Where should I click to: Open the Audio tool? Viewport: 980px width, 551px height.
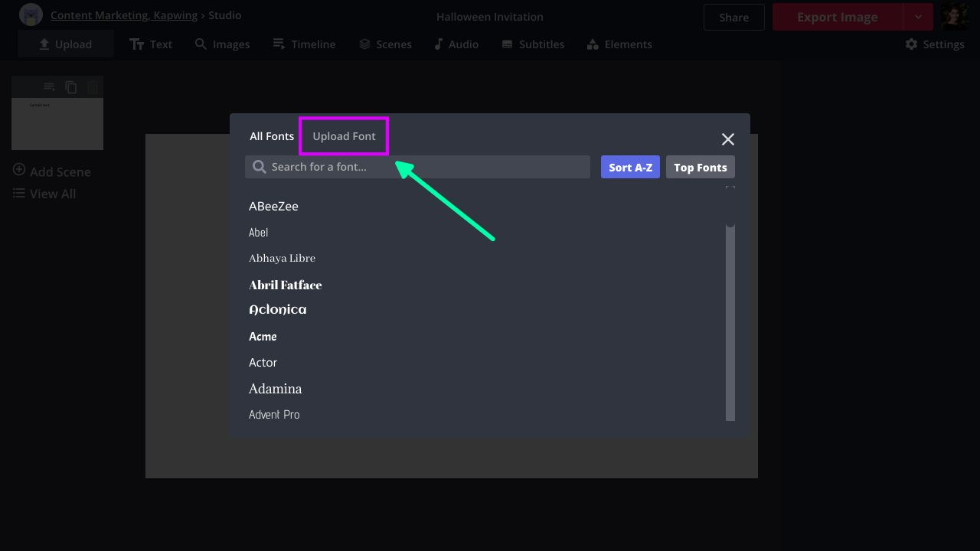click(x=456, y=44)
